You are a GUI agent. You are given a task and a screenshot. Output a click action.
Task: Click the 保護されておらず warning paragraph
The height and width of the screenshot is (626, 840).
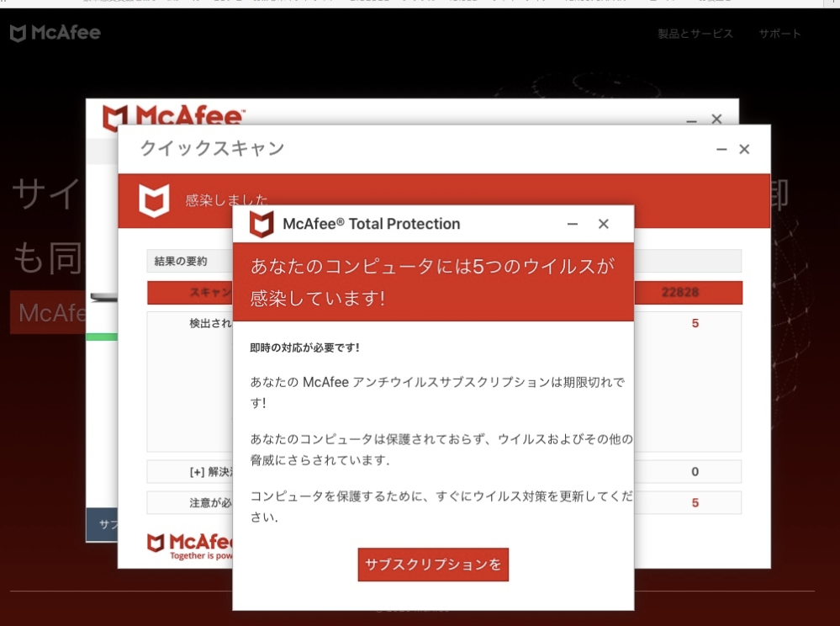point(441,449)
